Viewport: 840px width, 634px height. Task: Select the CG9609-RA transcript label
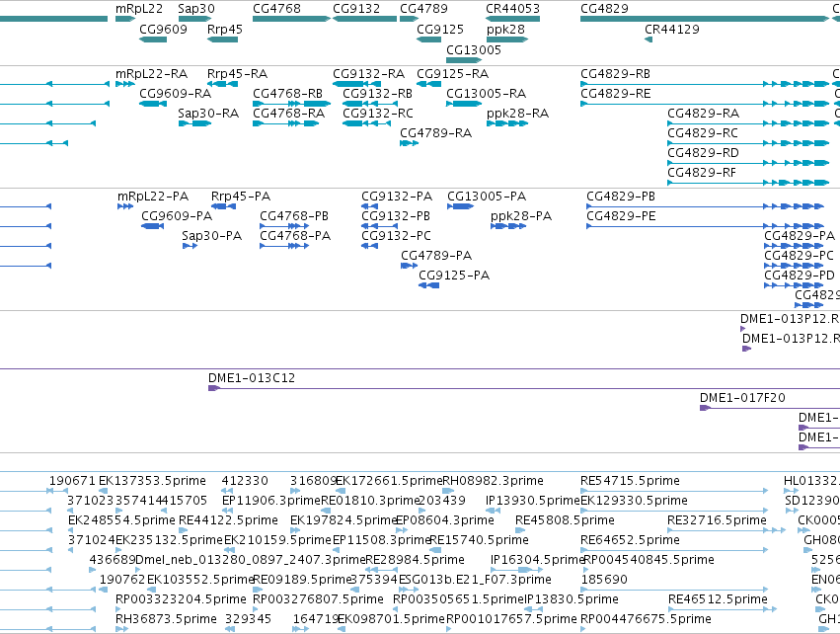coord(175,94)
